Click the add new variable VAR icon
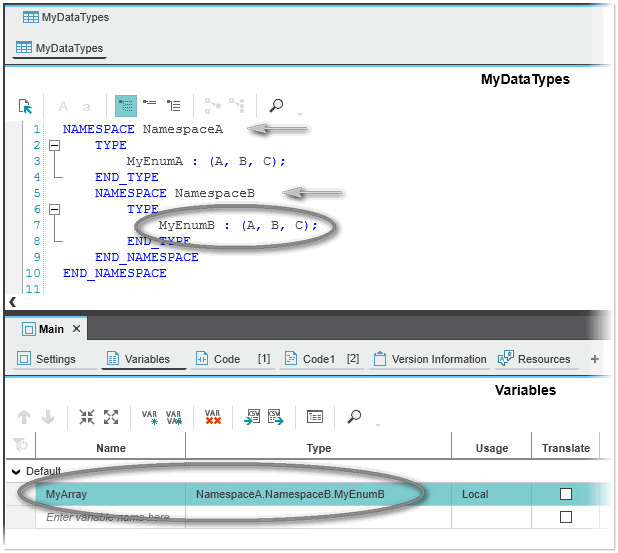The height and width of the screenshot is (553, 618). (x=149, y=417)
